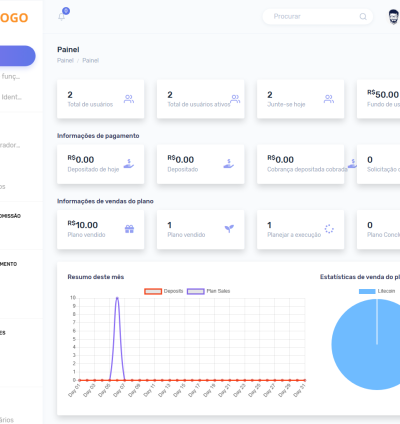400x424 pixels.
Task: Focus the Procurar search field
Action: (x=317, y=16)
